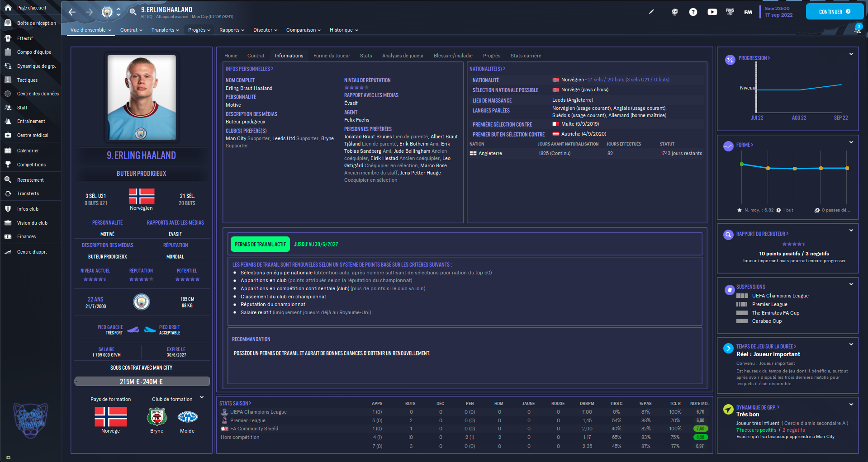The width and height of the screenshot is (868, 462).
Task: Click the FM logo icon in top bar
Action: (748, 12)
